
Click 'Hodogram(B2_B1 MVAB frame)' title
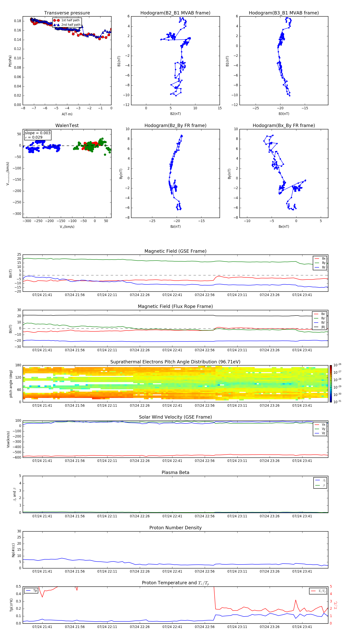(175, 13)
